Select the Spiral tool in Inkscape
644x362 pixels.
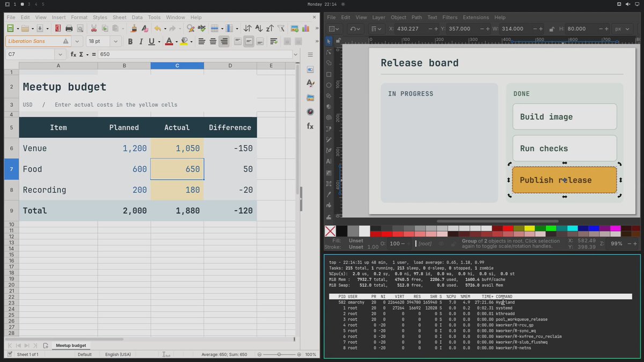[329, 117]
